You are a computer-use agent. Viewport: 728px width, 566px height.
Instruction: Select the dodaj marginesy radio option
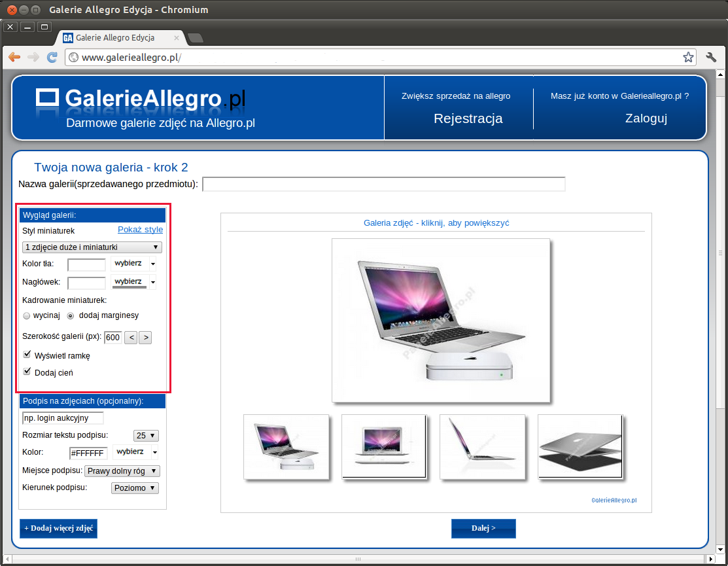71,316
